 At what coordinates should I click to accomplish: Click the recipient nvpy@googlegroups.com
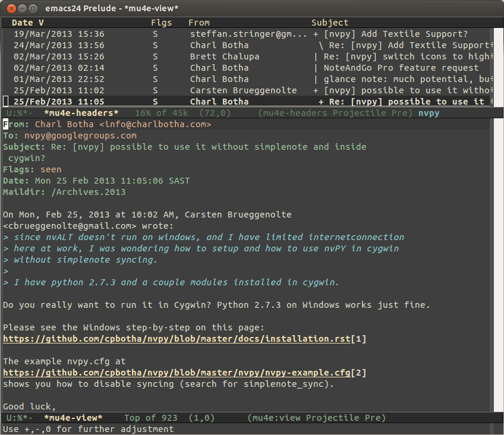[x=80, y=135]
